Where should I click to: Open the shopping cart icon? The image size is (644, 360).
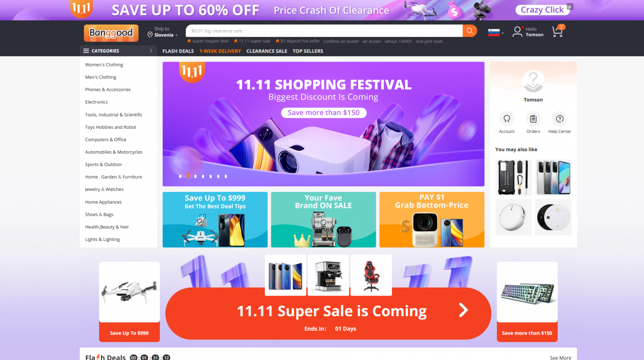[558, 31]
